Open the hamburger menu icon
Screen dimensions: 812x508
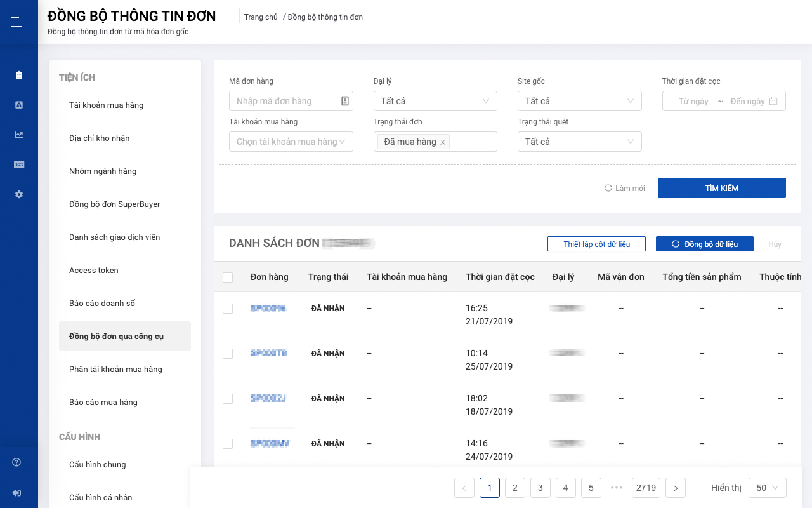19,22
